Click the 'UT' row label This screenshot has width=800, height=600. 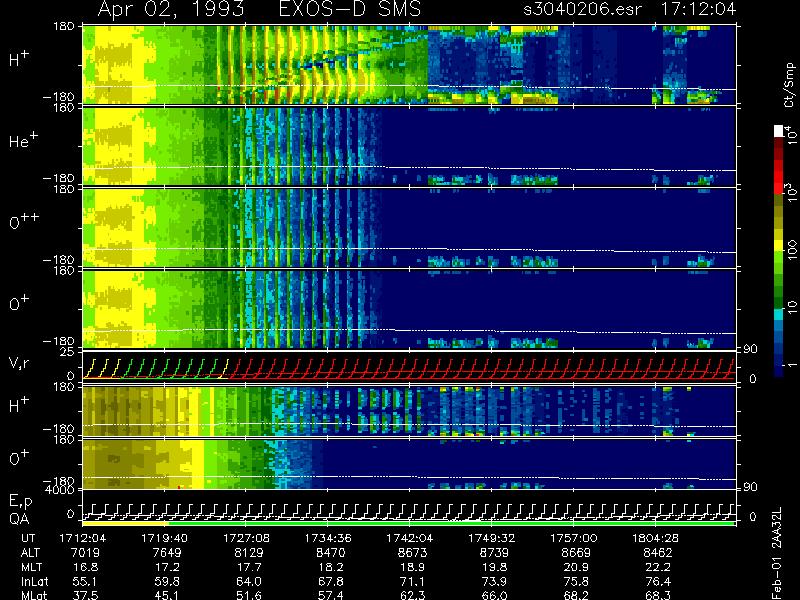pos(28,538)
